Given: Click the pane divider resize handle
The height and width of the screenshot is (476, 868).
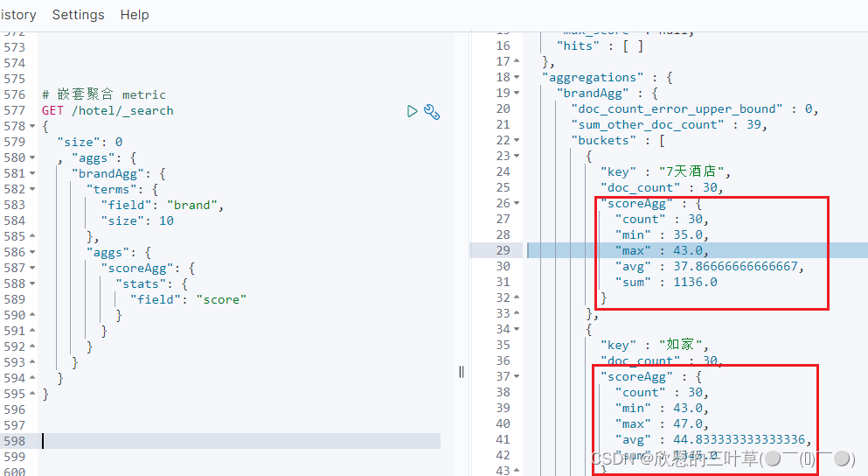Looking at the screenshot, I should tap(462, 372).
